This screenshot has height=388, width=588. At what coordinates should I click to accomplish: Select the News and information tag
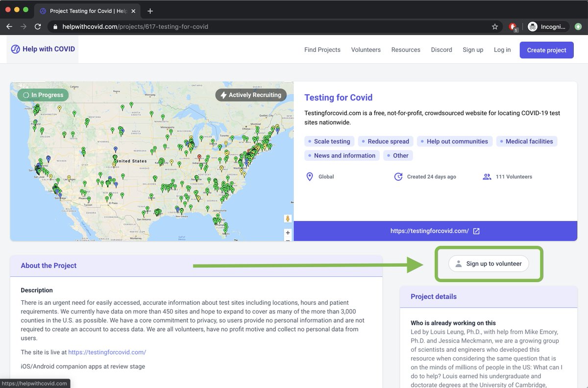pyautogui.click(x=342, y=155)
